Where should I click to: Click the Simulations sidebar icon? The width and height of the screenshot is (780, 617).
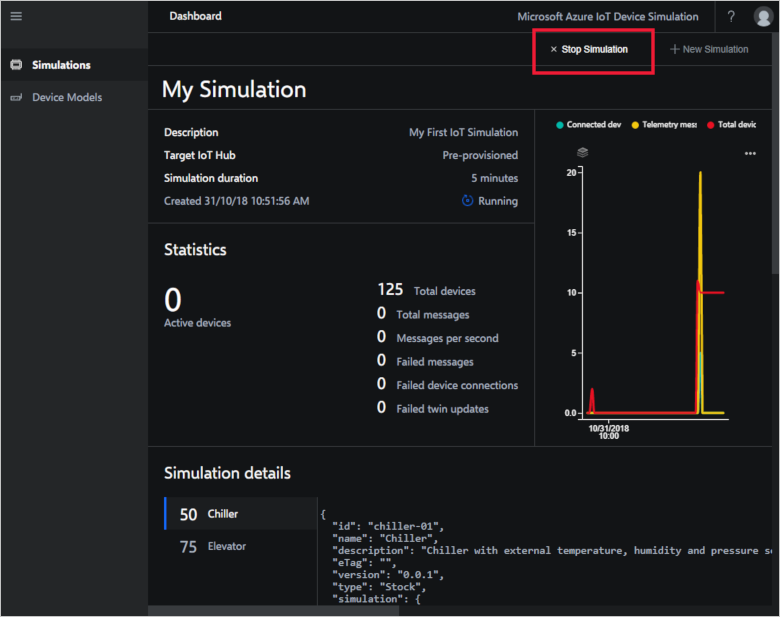(16, 65)
